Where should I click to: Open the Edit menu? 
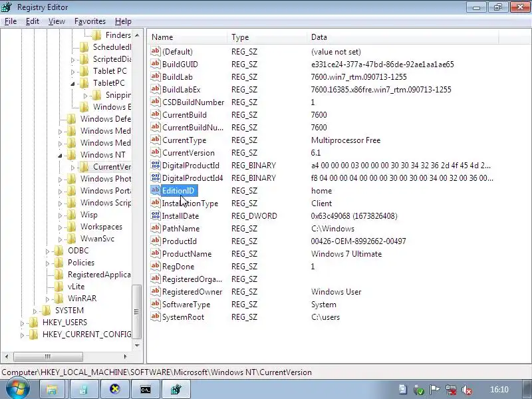pyautogui.click(x=32, y=21)
